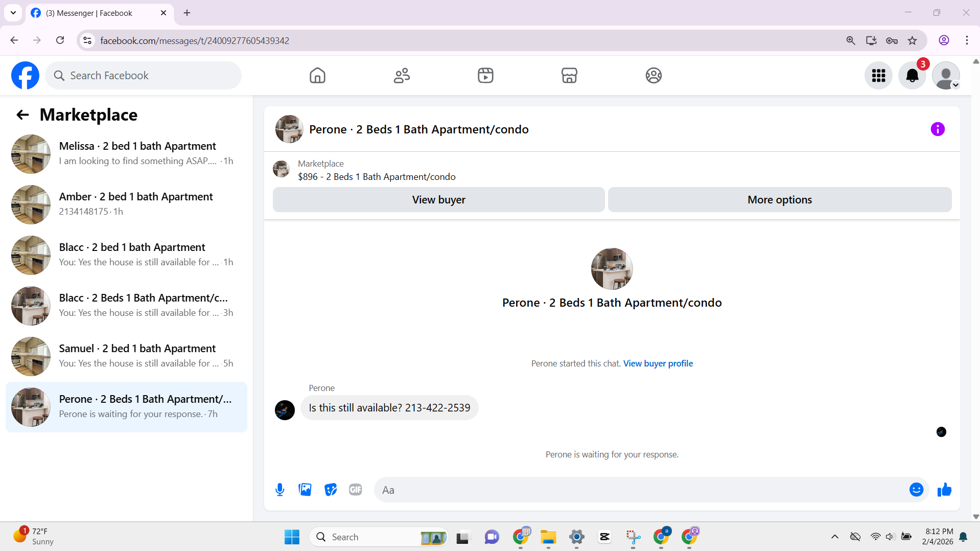Open the Snipping Tool taskbar icon
The height and width of the screenshot is (551, 980).
pos(633,537)
